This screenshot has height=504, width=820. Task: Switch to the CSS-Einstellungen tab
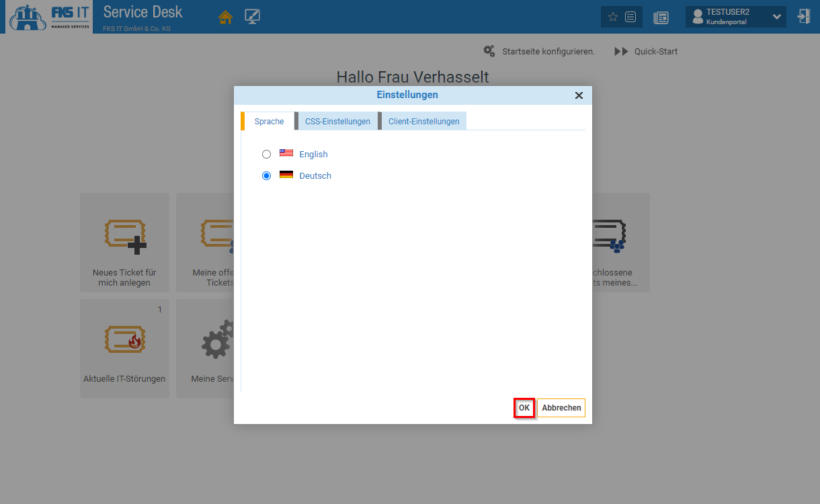337,122
